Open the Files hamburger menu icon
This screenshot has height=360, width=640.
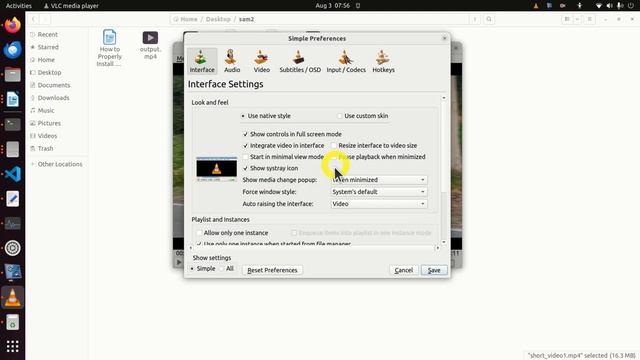[x=589, y=19]
